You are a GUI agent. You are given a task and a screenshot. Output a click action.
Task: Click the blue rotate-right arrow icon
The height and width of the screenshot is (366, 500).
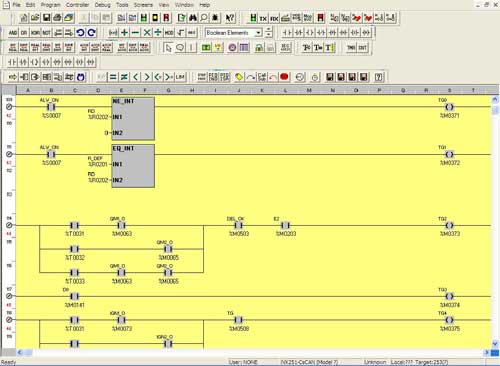click(92, 33)
